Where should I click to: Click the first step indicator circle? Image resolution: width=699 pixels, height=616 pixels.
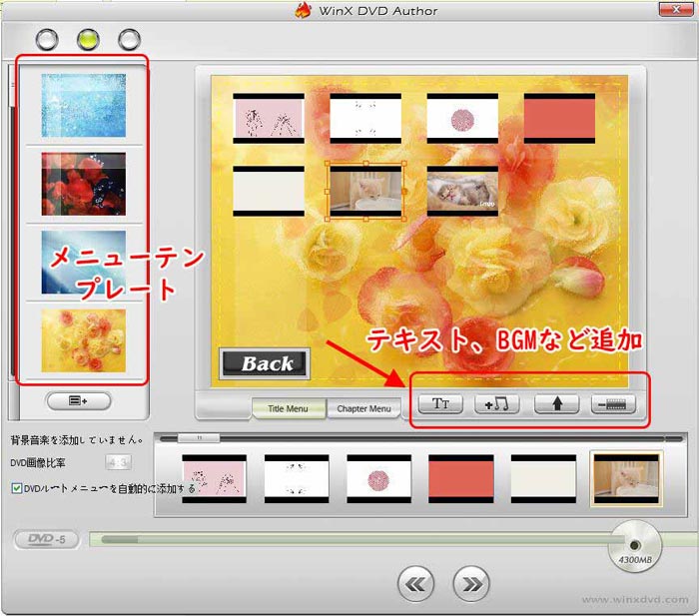pyautogui.click(x=47, y=40)
